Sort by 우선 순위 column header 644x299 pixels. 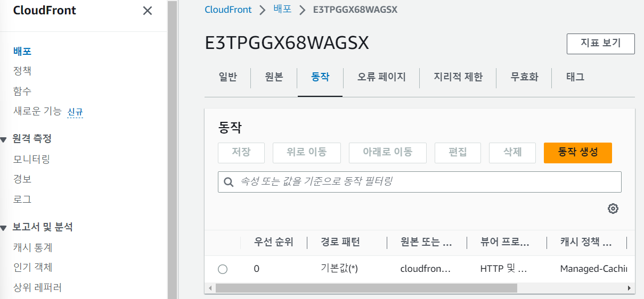pyautogui.click(x=274, y=243)
